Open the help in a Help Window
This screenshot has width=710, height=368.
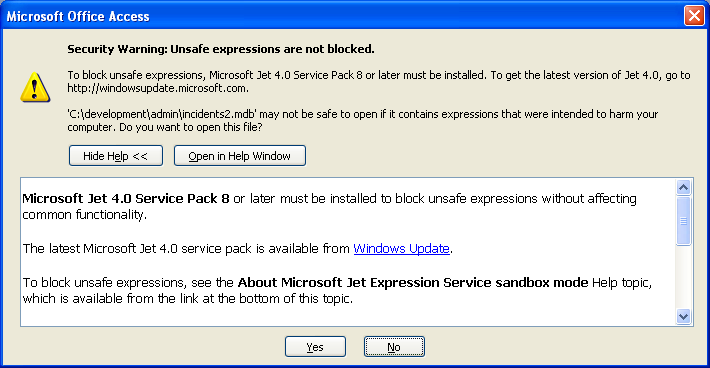pos(240,156)
